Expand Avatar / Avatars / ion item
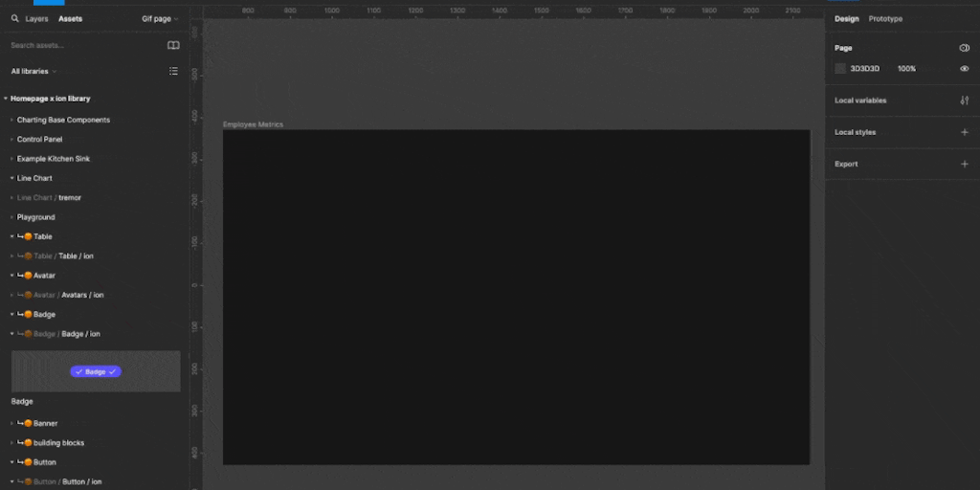Screen dimensions: 980x490 tap(11, 295)
